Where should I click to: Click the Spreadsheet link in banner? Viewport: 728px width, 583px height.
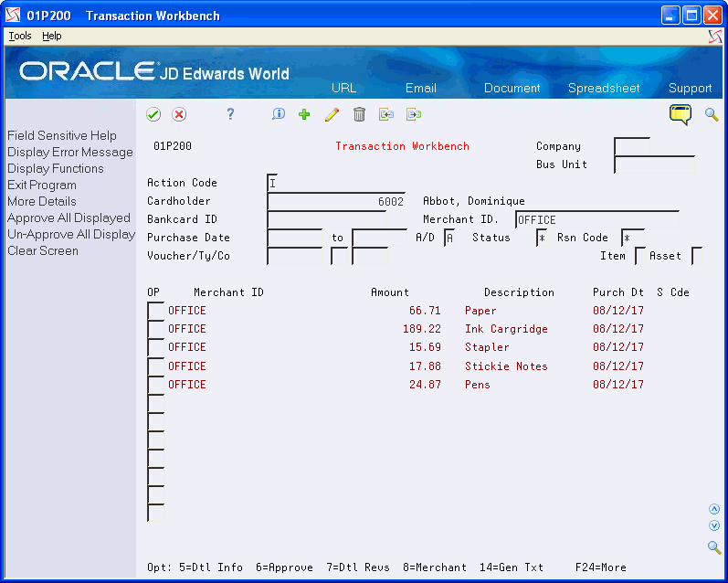coord(604,88)
